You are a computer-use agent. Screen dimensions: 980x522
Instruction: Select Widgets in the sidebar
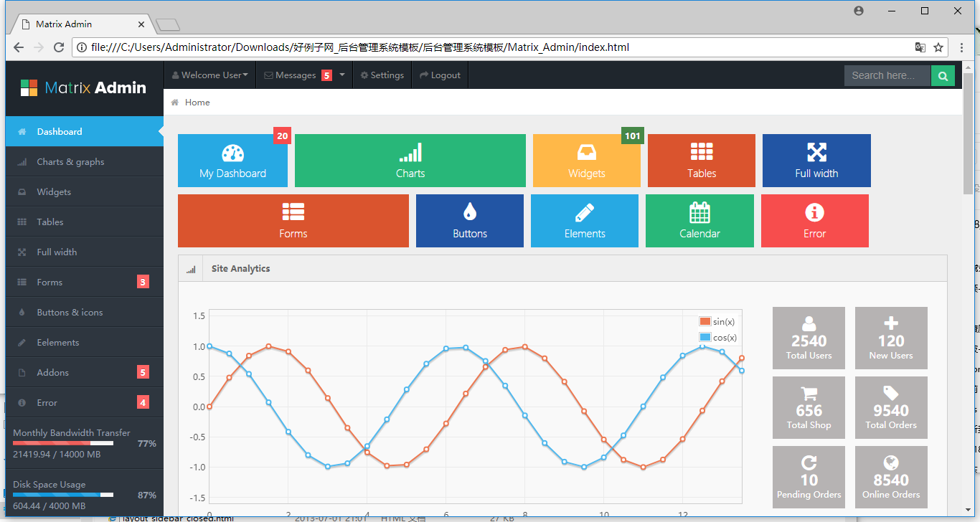pyautogui.click(x=85, y=192)
